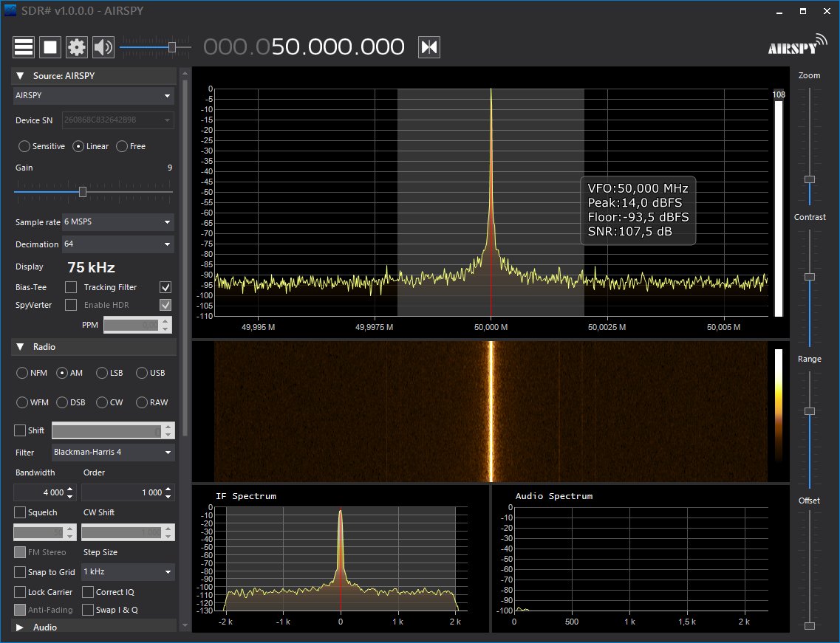Expand the Audio section
Viewport: 840px width, 643px height.
coord(20,627)
